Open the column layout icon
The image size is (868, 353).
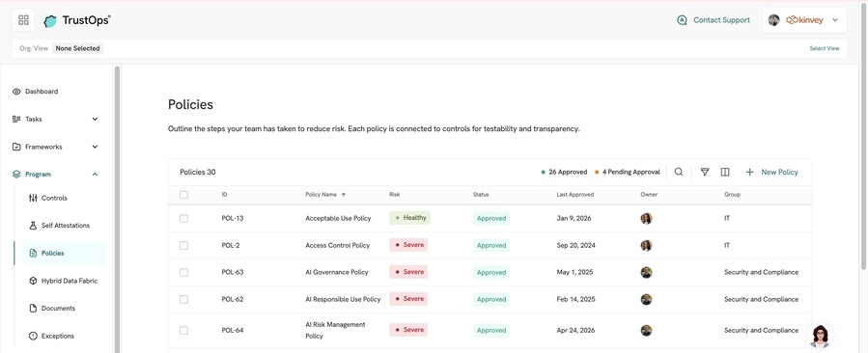[725, 172]
